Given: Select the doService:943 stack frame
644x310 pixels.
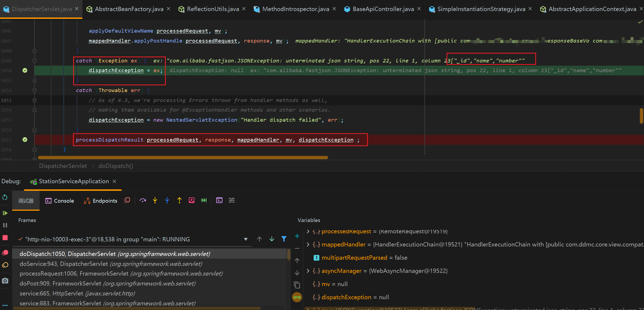Looking at the screenshot, I should [x=111, y=264].
